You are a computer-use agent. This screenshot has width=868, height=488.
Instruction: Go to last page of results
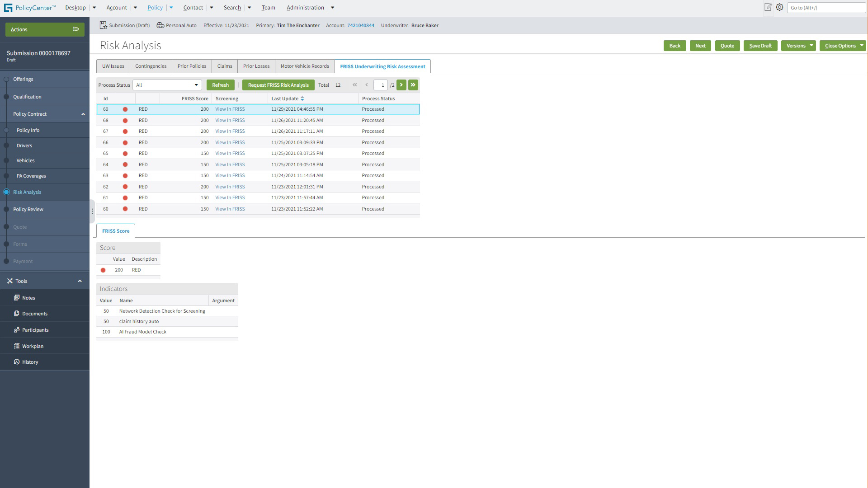click(413, 85)
